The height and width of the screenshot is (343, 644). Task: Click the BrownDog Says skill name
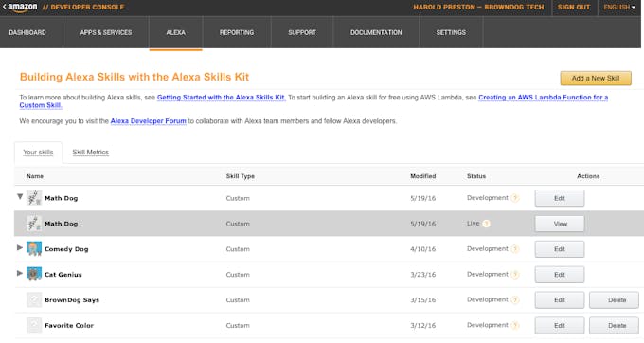(72, 299)
